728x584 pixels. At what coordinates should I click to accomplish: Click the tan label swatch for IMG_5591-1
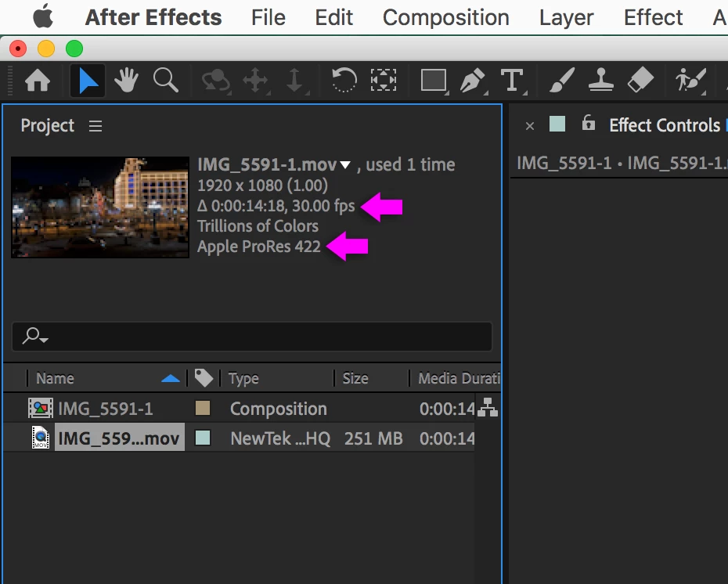click(x=203, y=409)
